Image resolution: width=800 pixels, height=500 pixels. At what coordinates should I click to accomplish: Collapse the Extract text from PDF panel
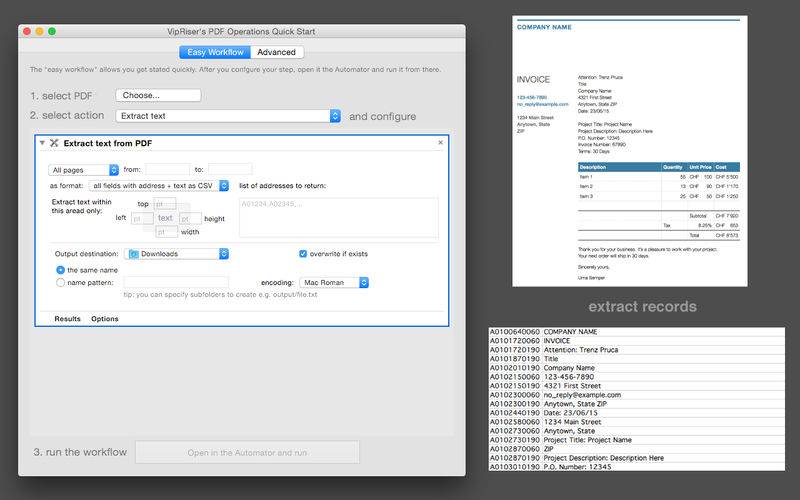tap(42, 143)
